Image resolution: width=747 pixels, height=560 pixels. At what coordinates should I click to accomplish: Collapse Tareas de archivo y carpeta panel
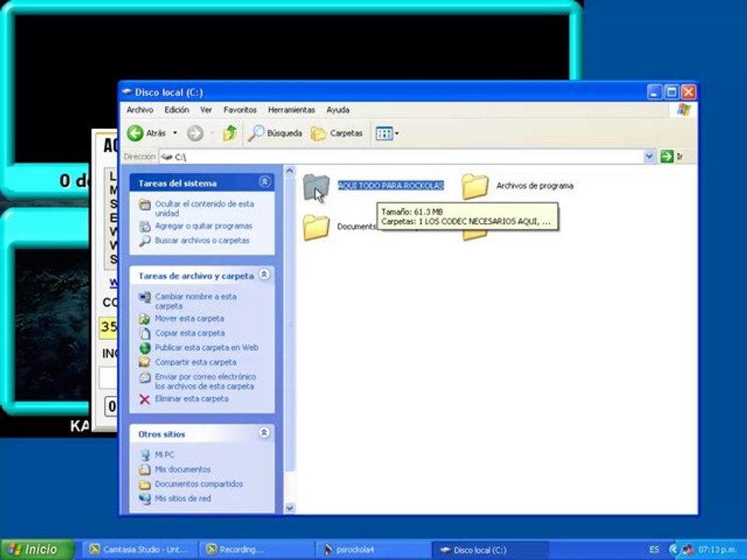point(264,275)
